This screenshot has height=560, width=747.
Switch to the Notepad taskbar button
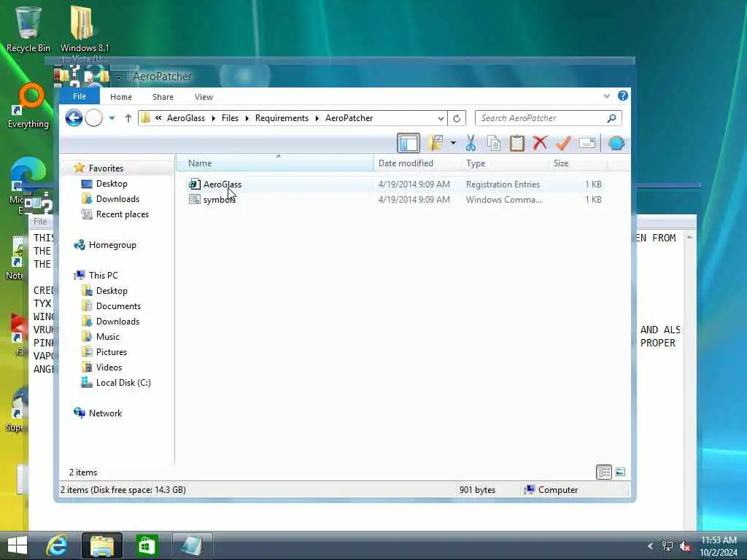[x=192, y=545]
